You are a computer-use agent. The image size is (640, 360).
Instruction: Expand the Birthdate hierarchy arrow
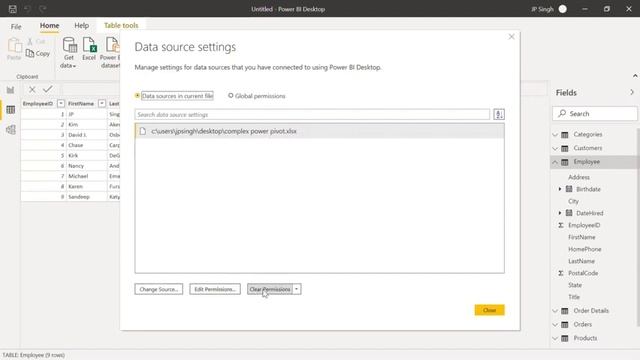[x=560, y=189]
